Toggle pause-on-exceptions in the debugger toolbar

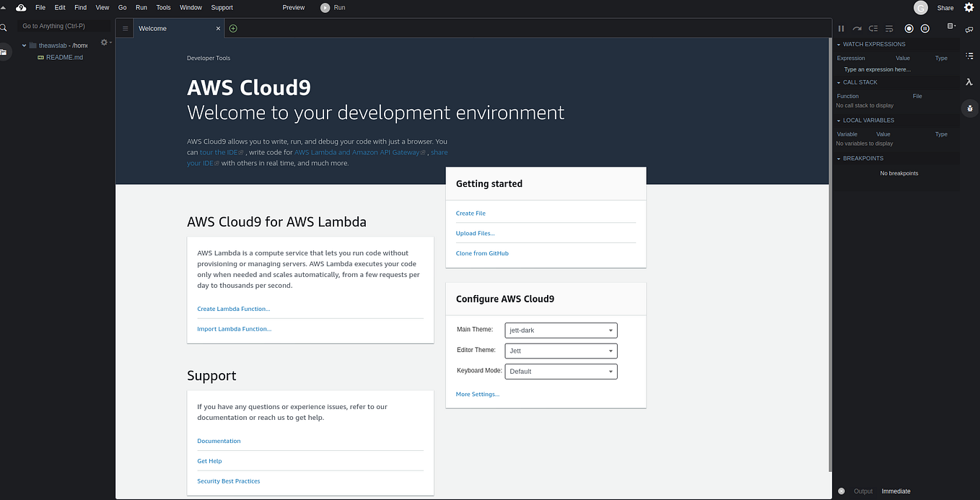click(925, 28)
